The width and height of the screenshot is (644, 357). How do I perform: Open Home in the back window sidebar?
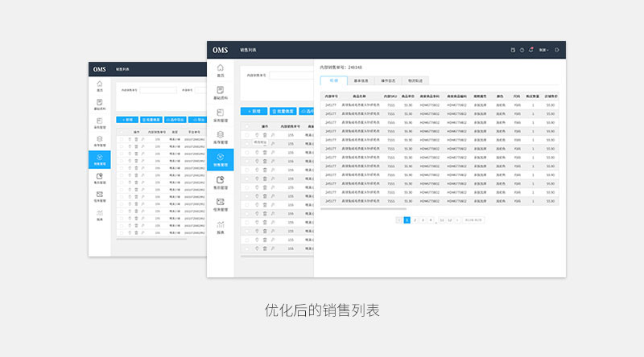99,86
